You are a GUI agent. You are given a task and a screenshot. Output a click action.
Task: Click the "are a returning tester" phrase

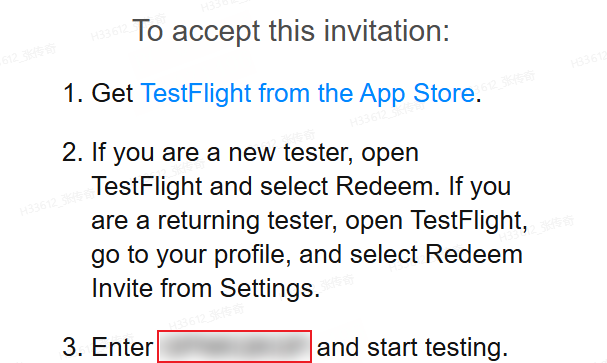[x=212, y=221]
